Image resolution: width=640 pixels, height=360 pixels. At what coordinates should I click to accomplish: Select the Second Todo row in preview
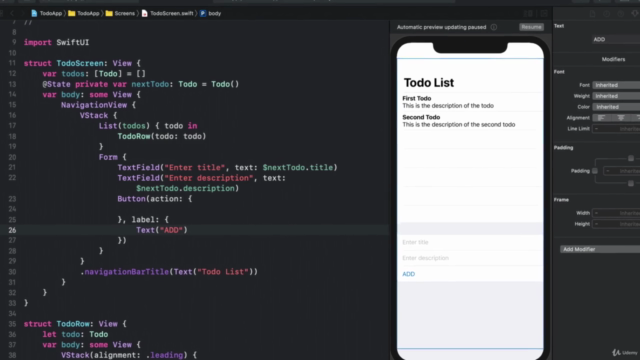[x=470, y=121]
